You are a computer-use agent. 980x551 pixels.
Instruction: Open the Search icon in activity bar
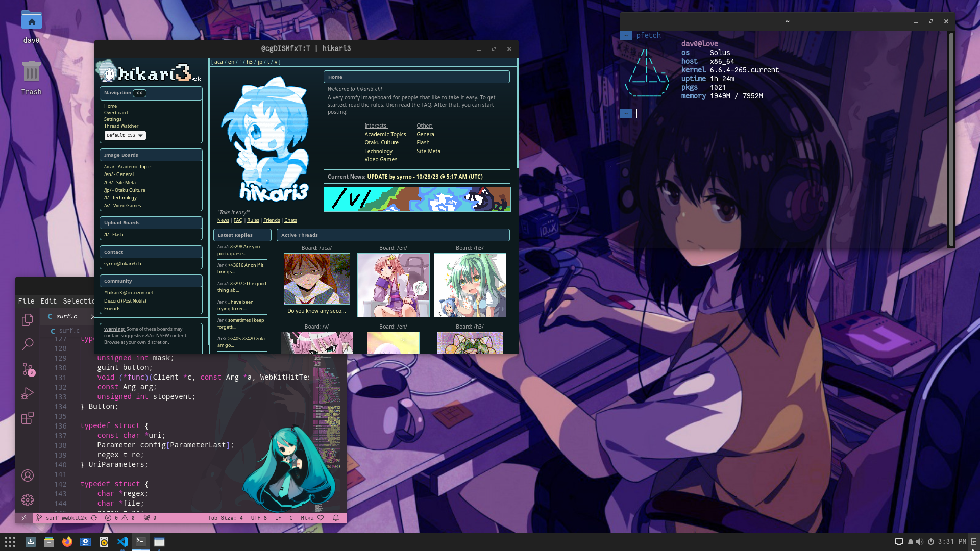28,344
